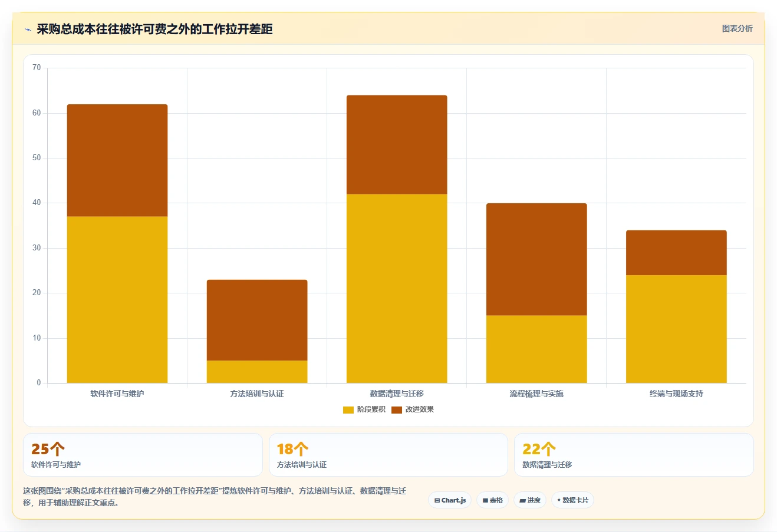Click the icon inside the 表格 chip
The height and width of the screenshot is (532, 777).
(x=485, y=501)
